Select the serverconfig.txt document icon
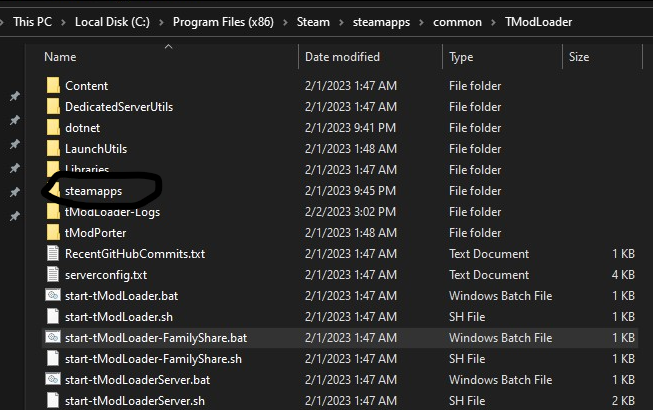The image size is (653, 410). (53, 274)
